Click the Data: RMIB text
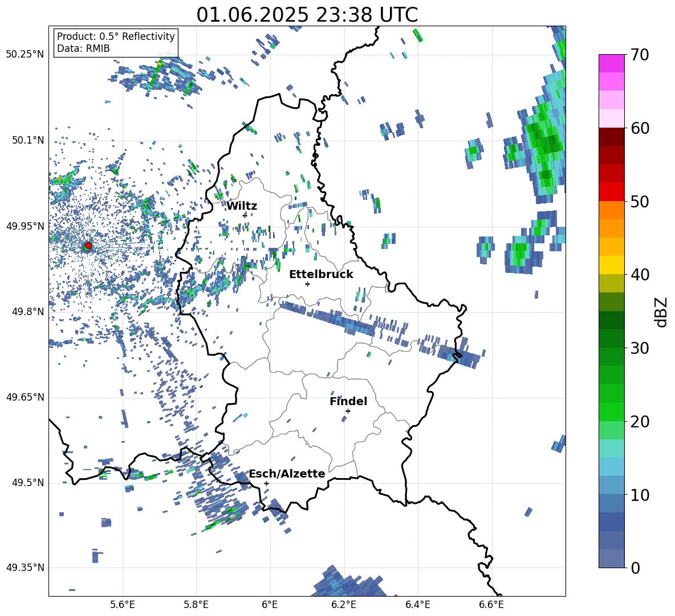Screen dimensions: 675x616 [83, 48]
